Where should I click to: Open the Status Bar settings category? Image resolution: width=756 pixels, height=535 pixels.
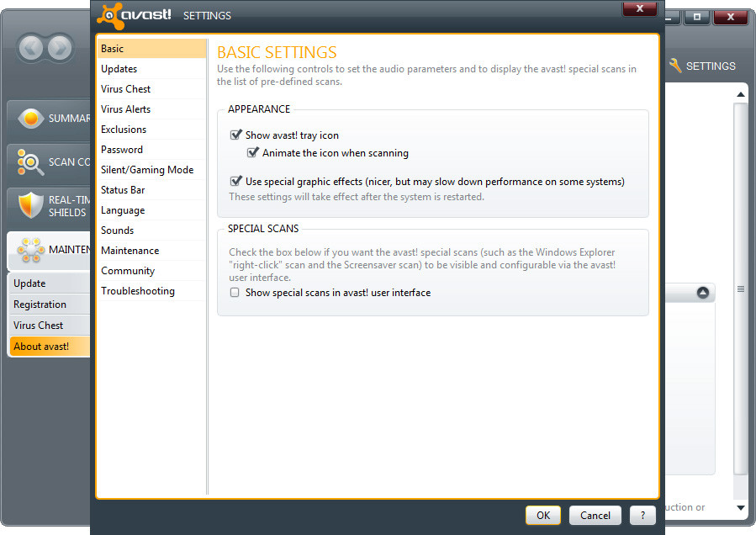151,190
